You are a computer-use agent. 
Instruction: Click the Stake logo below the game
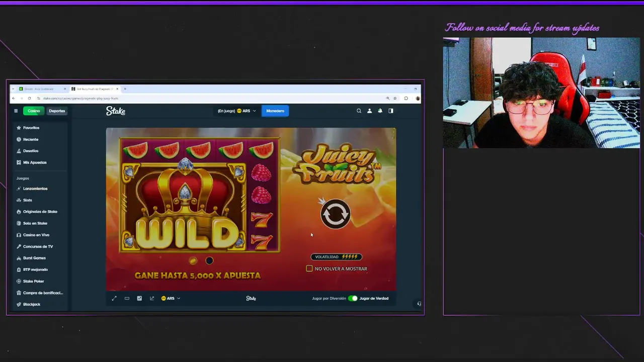click(x=251, y=299)
